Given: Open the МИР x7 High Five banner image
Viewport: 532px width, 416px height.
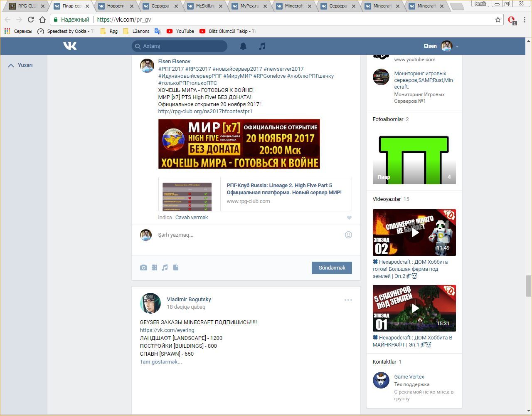Looking at the screenshot, I should tap(239, 144).
